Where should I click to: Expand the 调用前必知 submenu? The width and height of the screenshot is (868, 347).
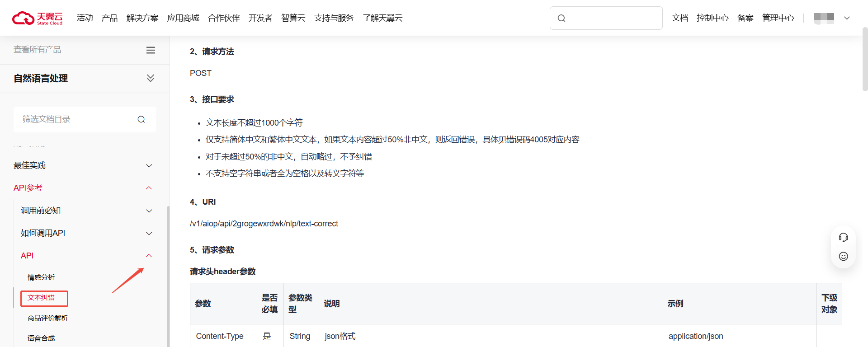(149, 211)
